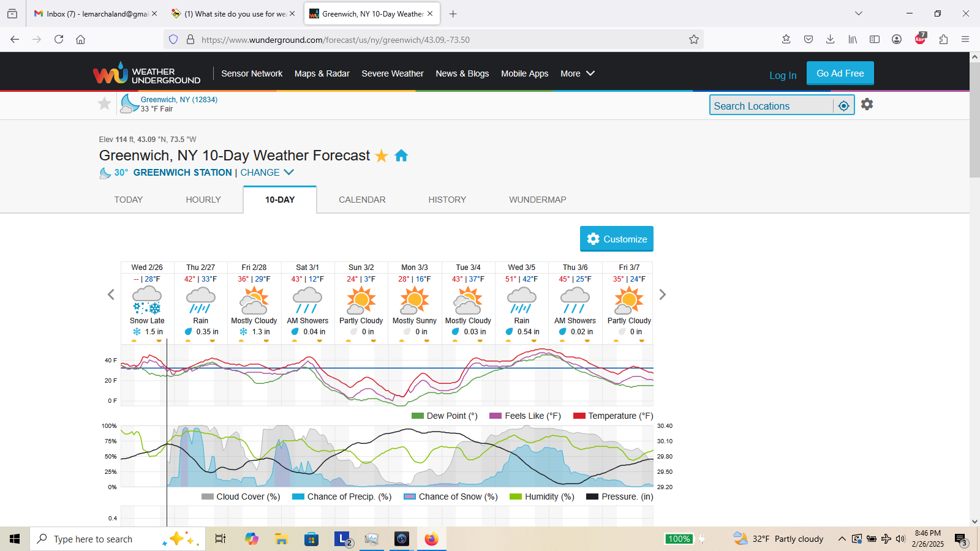The image size is (980, 551).
Task: Click the Firefox bookmark star in address bar
Action: 693,40
